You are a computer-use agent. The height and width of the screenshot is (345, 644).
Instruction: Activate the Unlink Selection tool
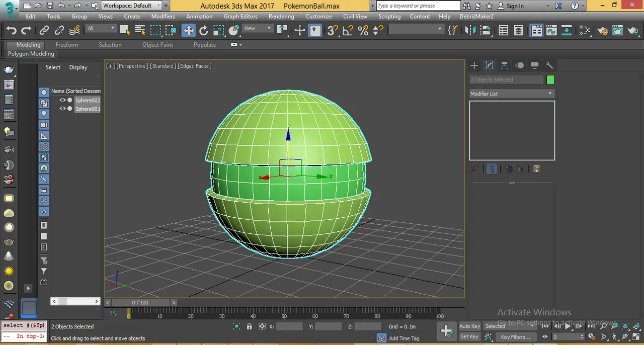59,31
